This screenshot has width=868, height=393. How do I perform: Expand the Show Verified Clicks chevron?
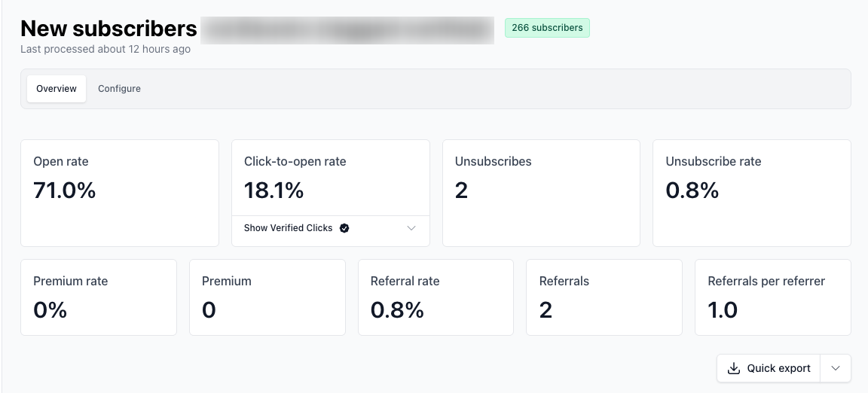[411, 228]
